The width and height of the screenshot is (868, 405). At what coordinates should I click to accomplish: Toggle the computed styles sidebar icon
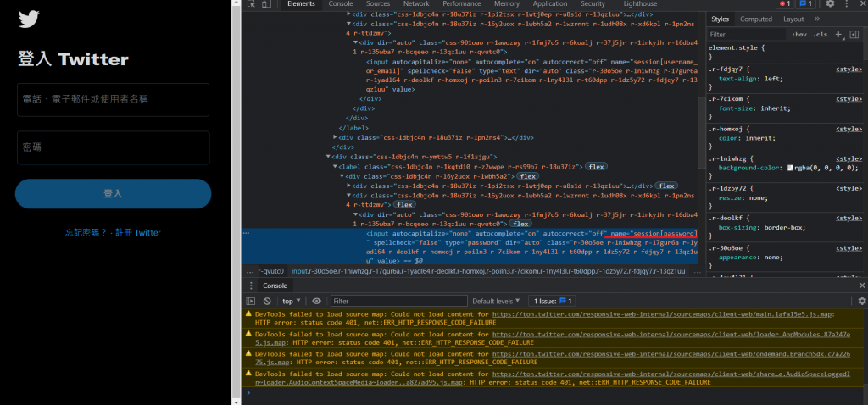click(854, 34)
